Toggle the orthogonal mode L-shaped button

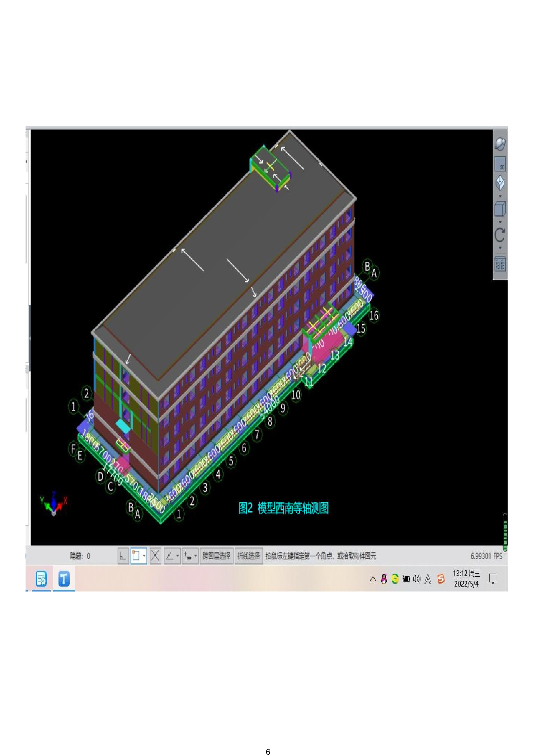tap(123, 556)
